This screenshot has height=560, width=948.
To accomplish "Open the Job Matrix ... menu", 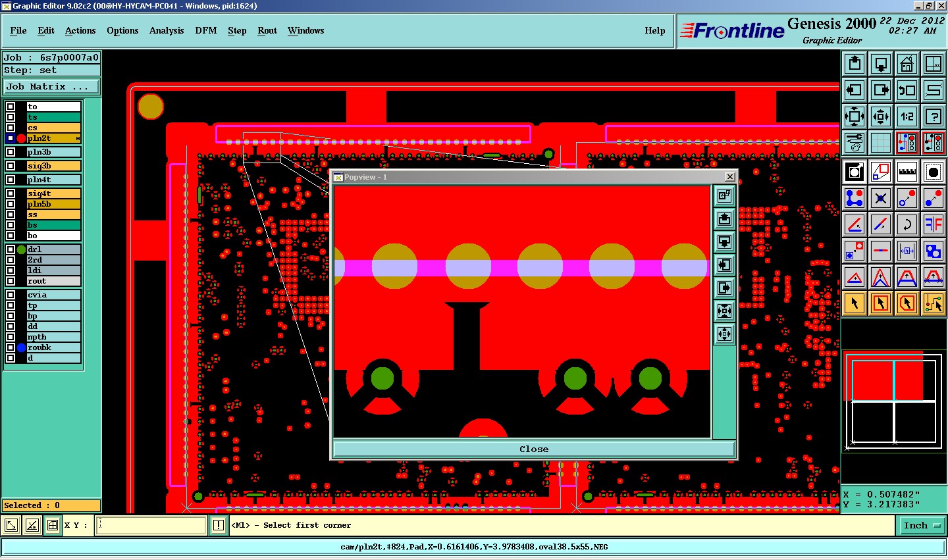I will coord(51,86).
